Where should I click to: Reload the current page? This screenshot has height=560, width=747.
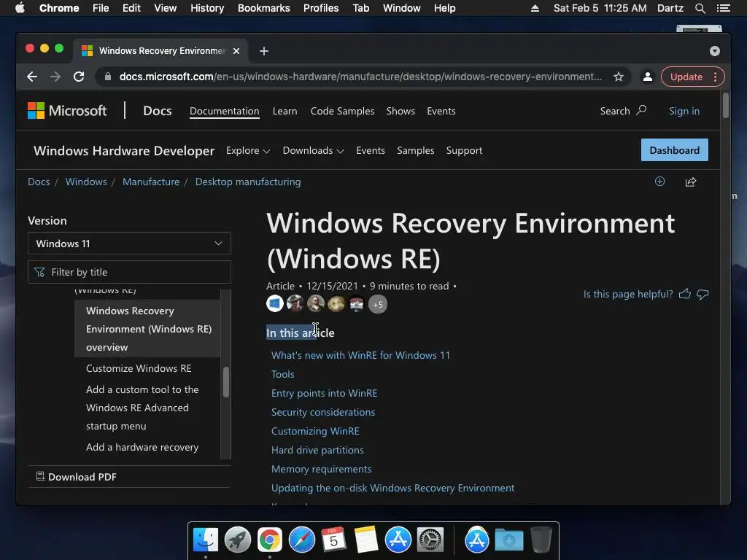coord(79,77)
